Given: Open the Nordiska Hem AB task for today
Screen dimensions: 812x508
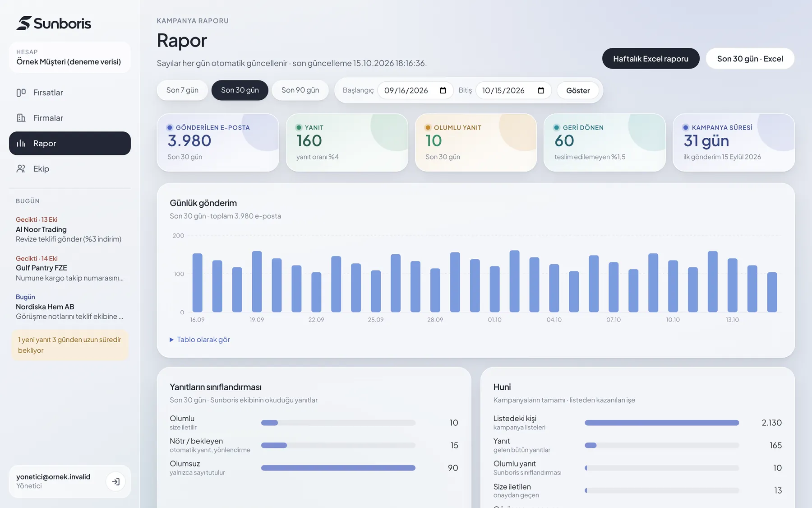Looking at the screenshot, I should coord(70,307).
